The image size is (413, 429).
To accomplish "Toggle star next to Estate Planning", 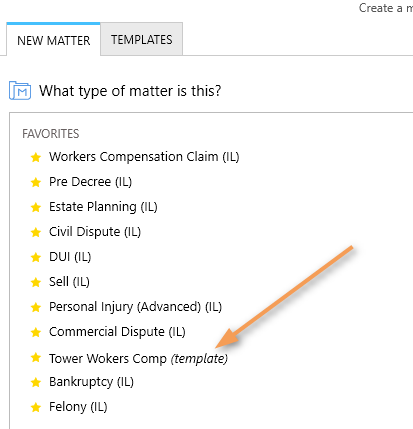I will 36,207.
